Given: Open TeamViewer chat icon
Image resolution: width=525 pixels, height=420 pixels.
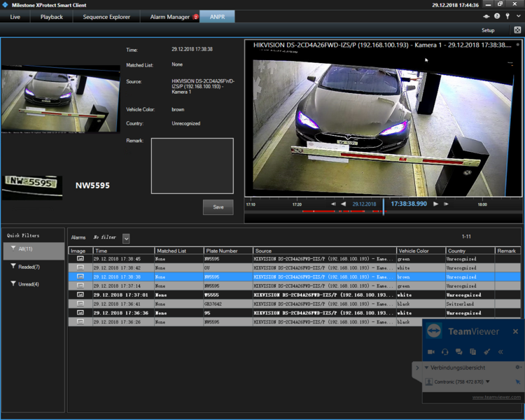Looking at the screenshot, I should click(458, 351).
